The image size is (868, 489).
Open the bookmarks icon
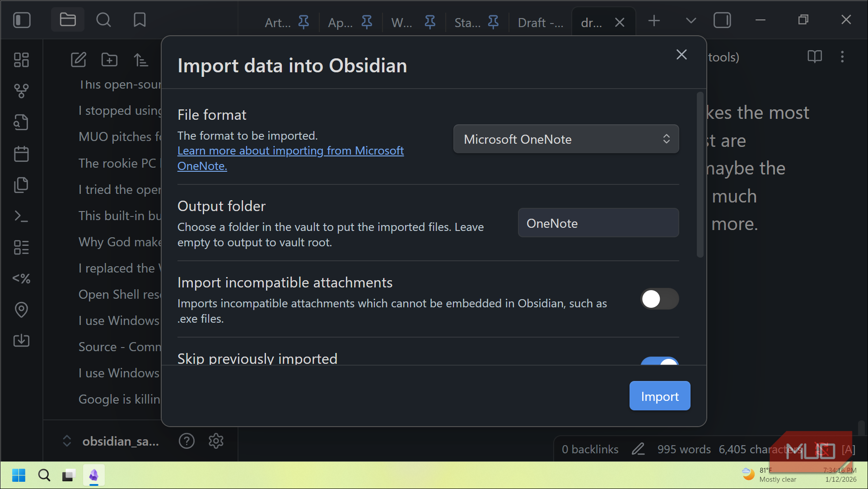[x=140, y=20]
